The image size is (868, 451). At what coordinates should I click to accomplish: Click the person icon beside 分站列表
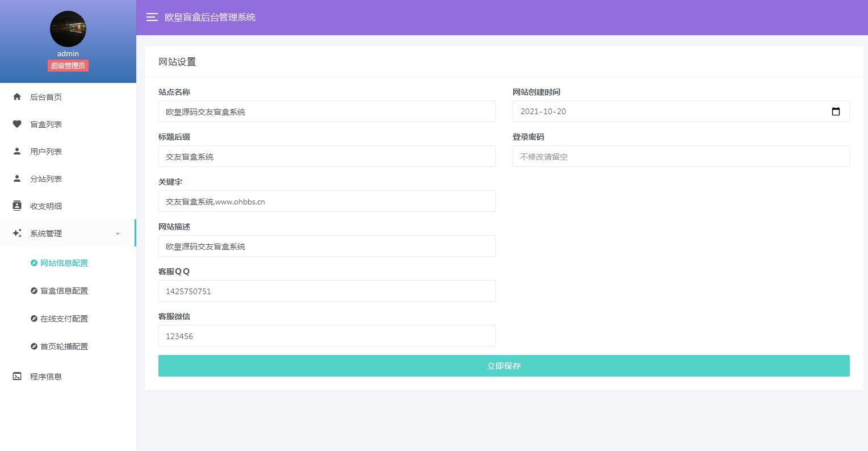17,179
